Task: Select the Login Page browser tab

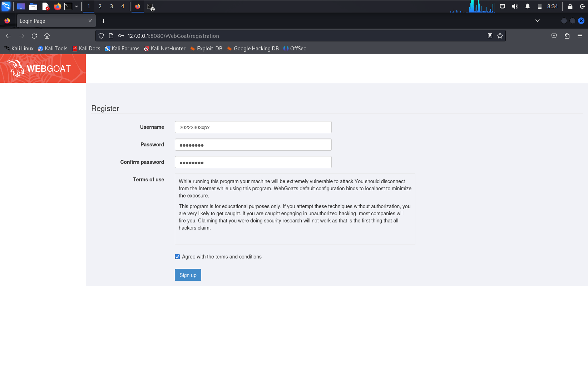Action: [56, 21]
